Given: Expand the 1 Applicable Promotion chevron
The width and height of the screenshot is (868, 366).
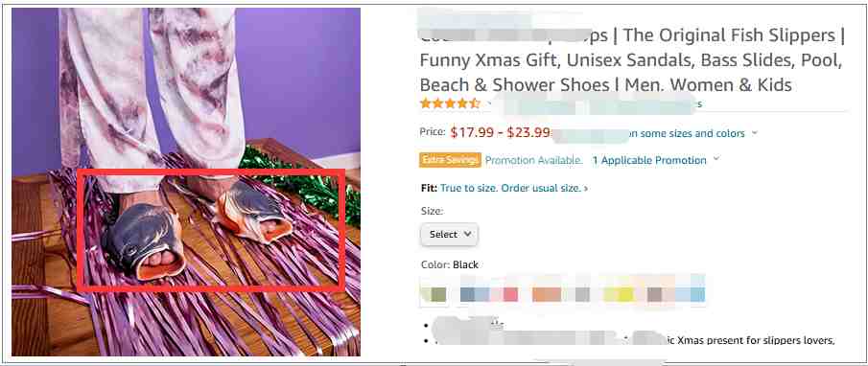Looking at the screenshot, I should click(716, 160).
